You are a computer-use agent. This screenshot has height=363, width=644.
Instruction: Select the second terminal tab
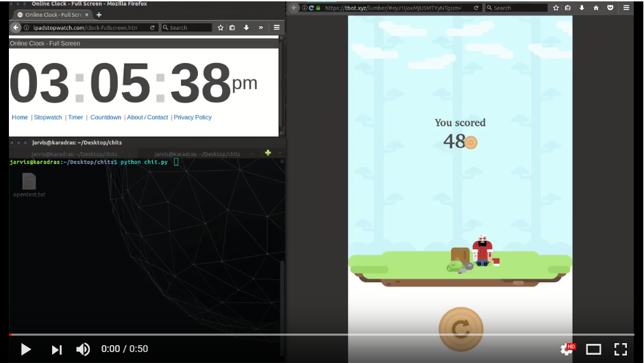coord(197,154)
